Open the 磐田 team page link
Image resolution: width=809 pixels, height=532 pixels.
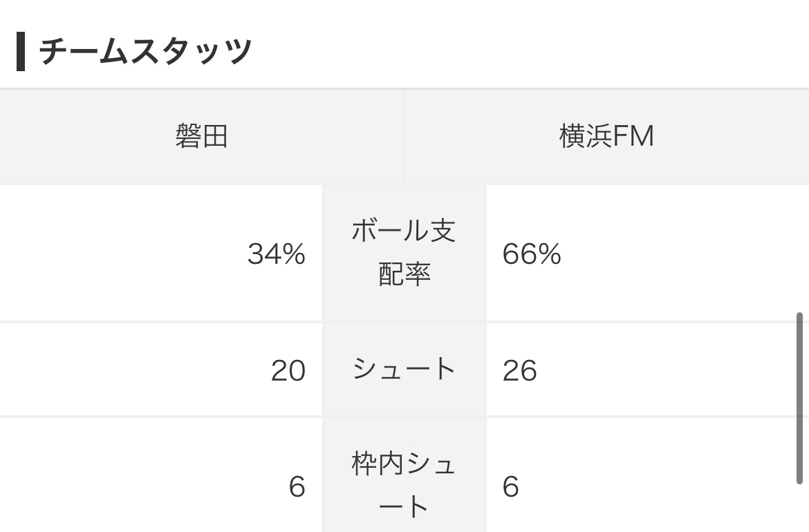click(x=201, y=137)
